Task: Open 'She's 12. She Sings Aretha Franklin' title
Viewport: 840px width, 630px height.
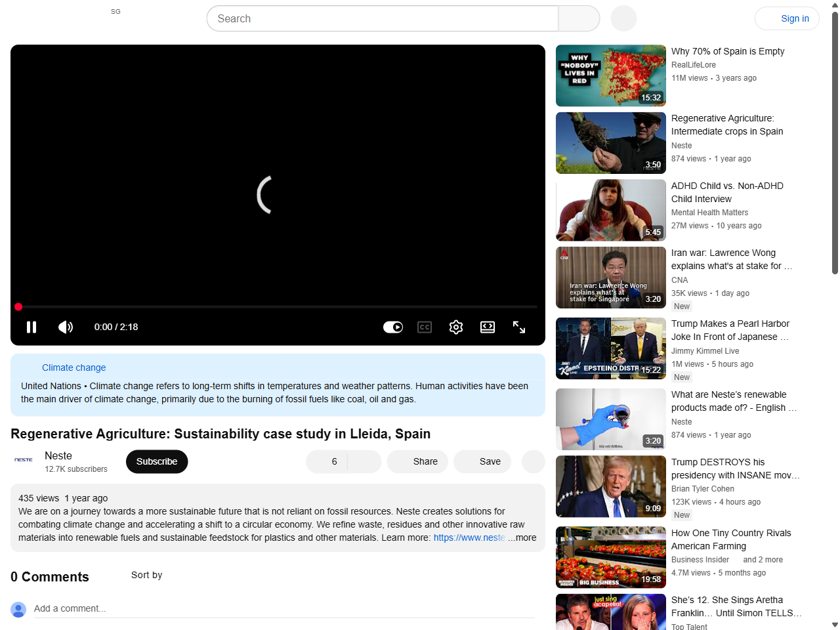Action: coord(736,606)
